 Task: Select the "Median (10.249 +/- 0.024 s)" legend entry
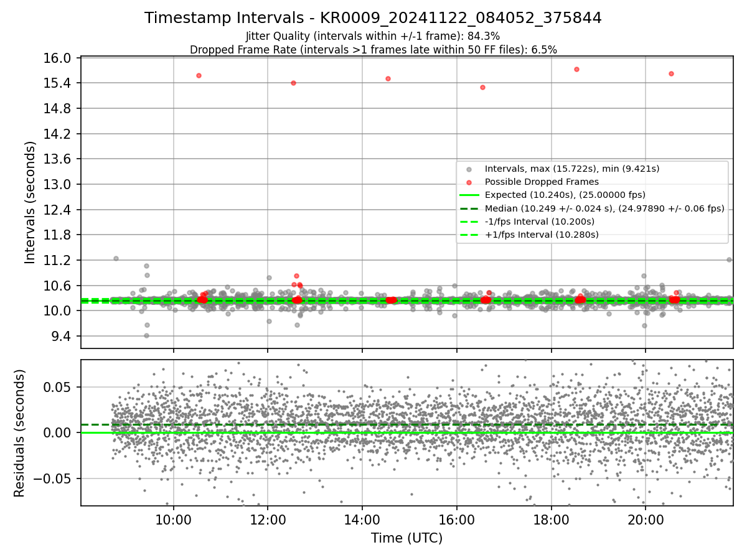tap(604, 208)
